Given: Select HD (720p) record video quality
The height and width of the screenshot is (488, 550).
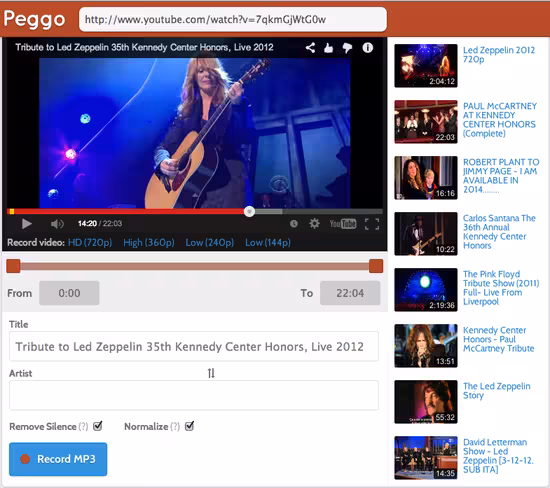Looking at the screenshot, I should pos(90,243).
